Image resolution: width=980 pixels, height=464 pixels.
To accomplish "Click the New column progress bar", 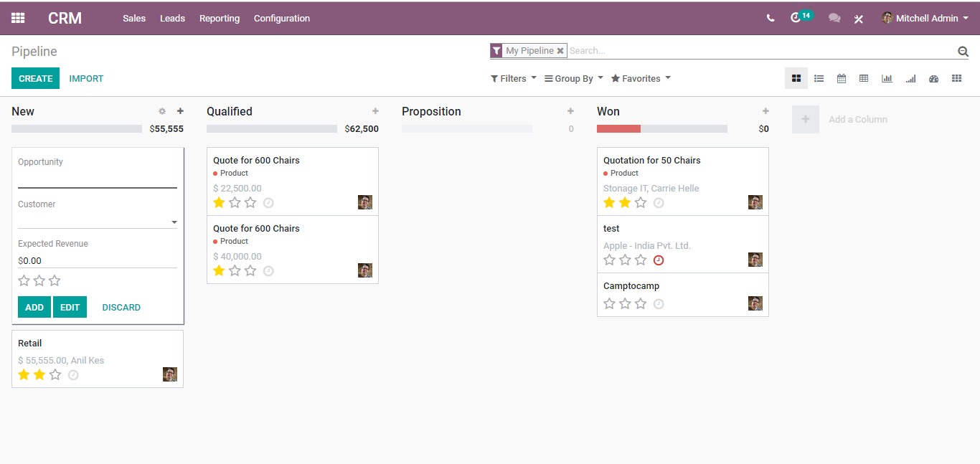I will [77, 128].
